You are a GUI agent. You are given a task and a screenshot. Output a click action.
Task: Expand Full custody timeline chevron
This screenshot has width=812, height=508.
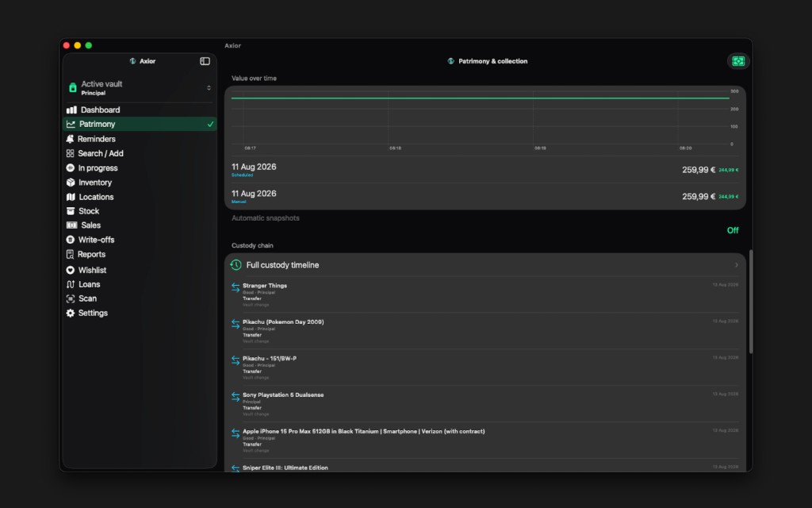[x=737, y=265]
